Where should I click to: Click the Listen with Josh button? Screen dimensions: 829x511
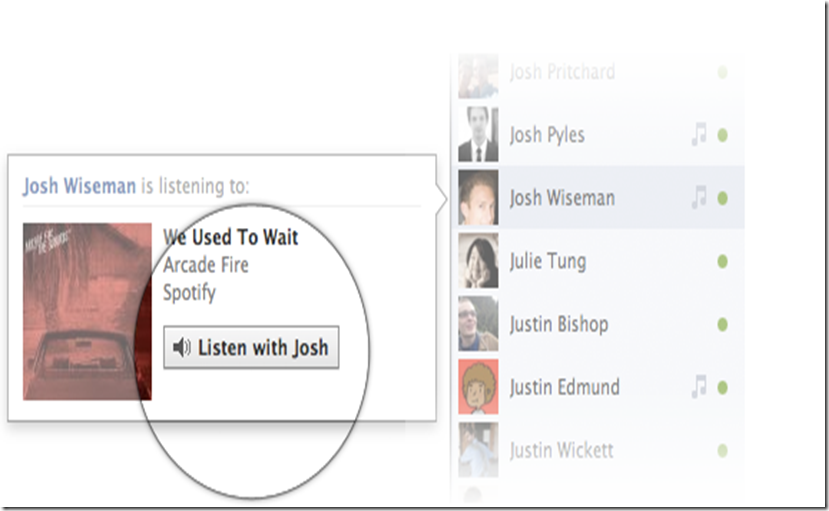[x=251, y=347]
